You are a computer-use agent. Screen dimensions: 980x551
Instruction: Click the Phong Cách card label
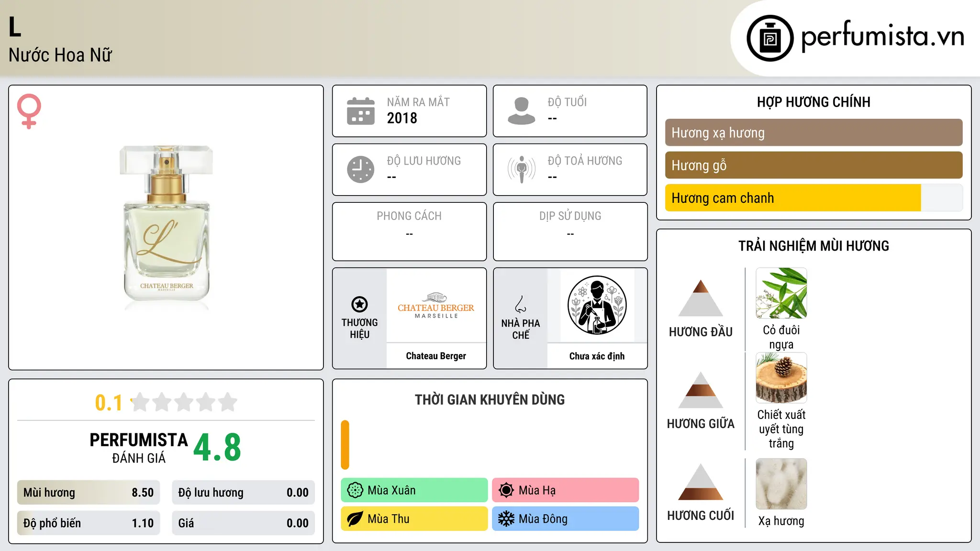(409, 216)
